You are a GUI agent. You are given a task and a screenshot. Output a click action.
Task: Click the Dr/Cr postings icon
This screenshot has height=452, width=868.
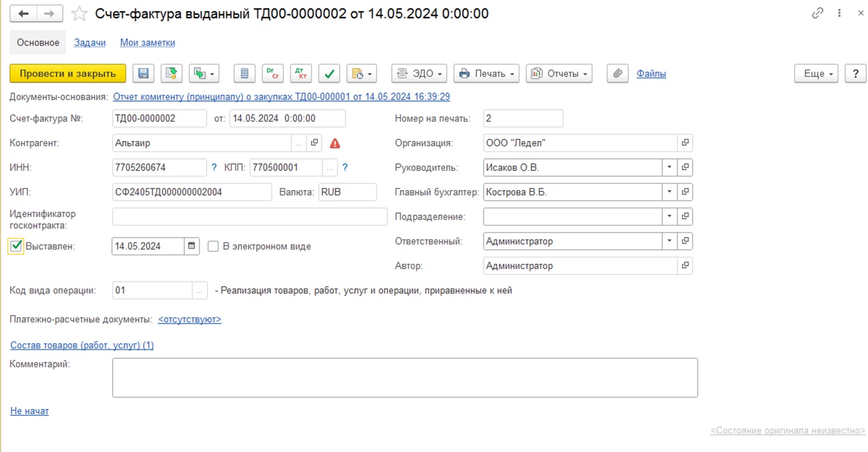(273, 73)
